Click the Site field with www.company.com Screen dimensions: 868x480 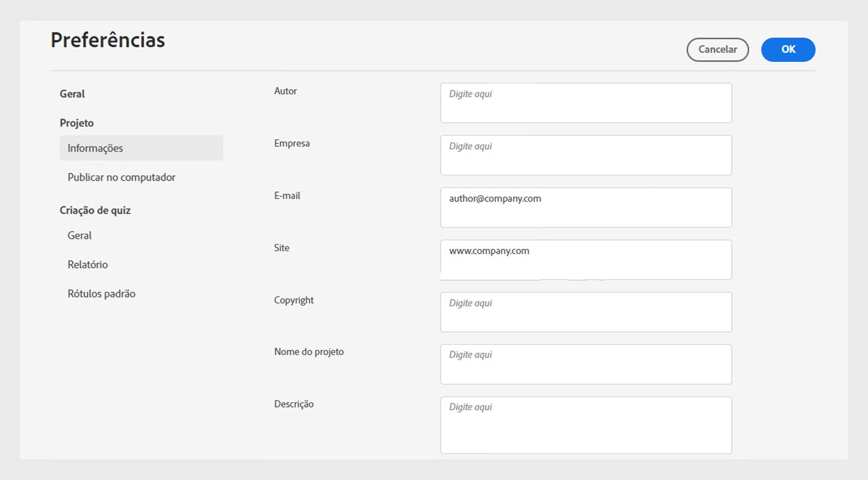(x=586, y=260)
